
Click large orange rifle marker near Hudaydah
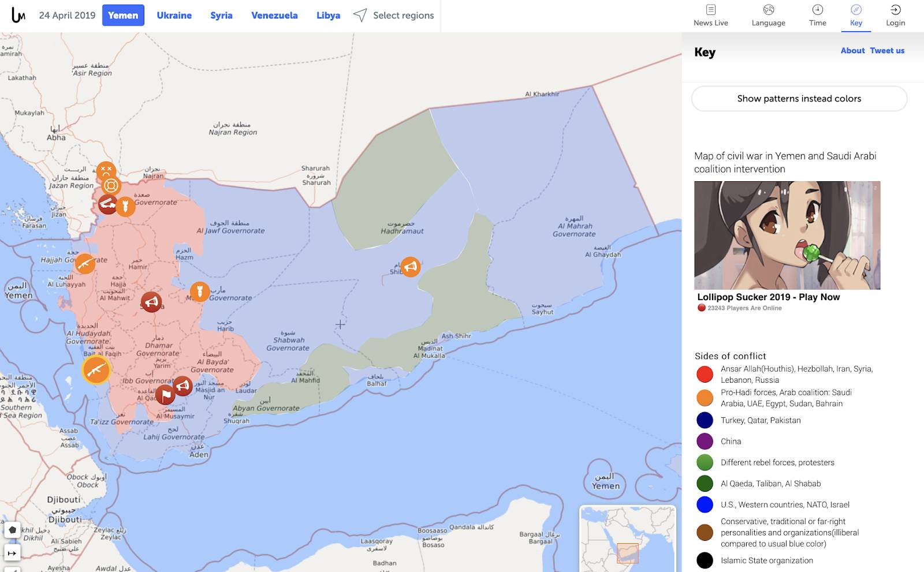(96, 370)
